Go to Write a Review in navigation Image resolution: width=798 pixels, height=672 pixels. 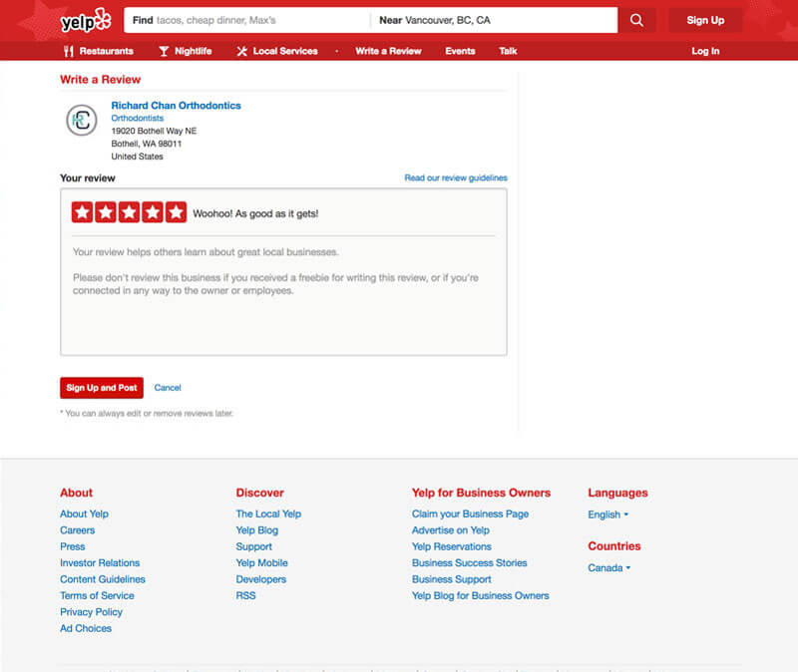[x=388, y=51]
